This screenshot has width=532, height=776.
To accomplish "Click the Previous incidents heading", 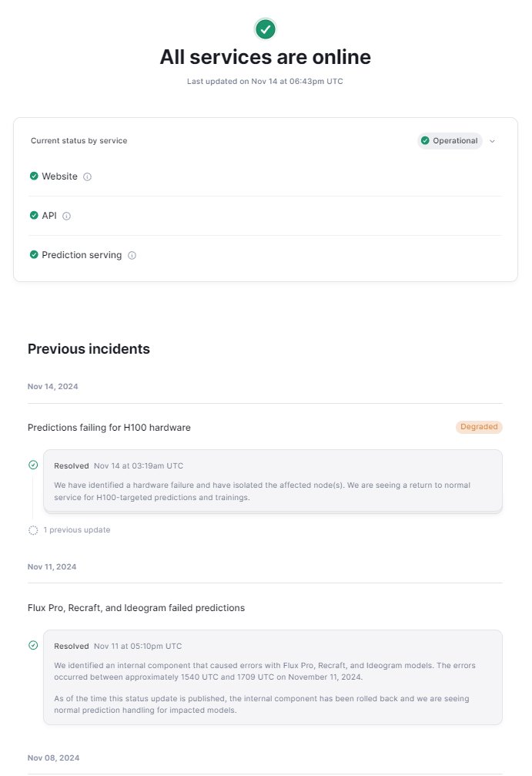I will [89, 349].
